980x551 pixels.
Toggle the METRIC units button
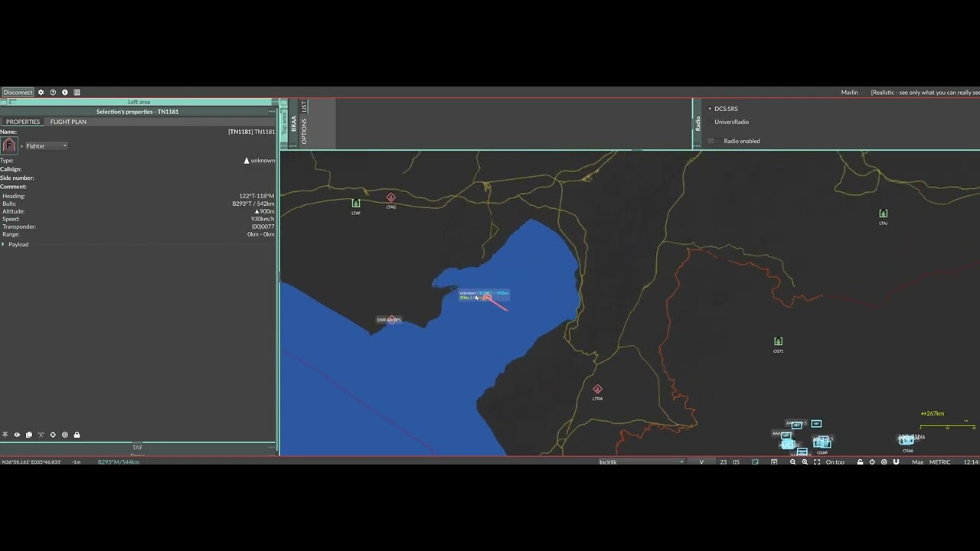(x=939, y=462)
